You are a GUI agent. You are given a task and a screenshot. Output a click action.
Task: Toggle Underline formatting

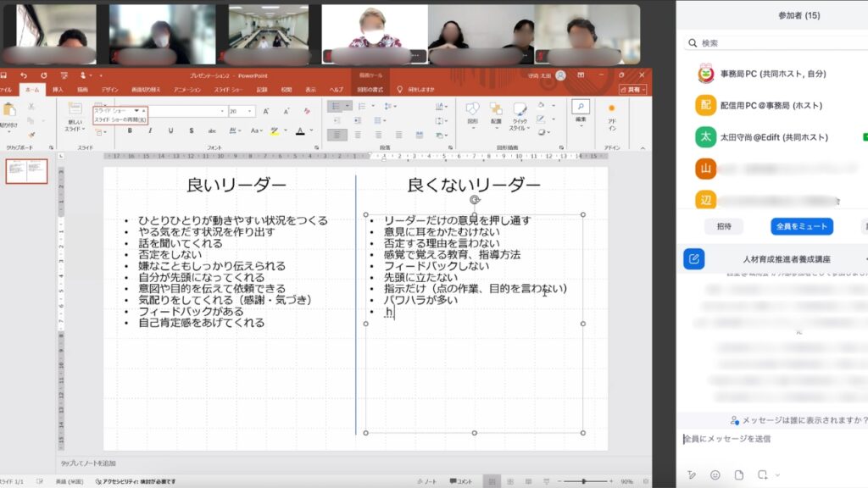point(170,130)
